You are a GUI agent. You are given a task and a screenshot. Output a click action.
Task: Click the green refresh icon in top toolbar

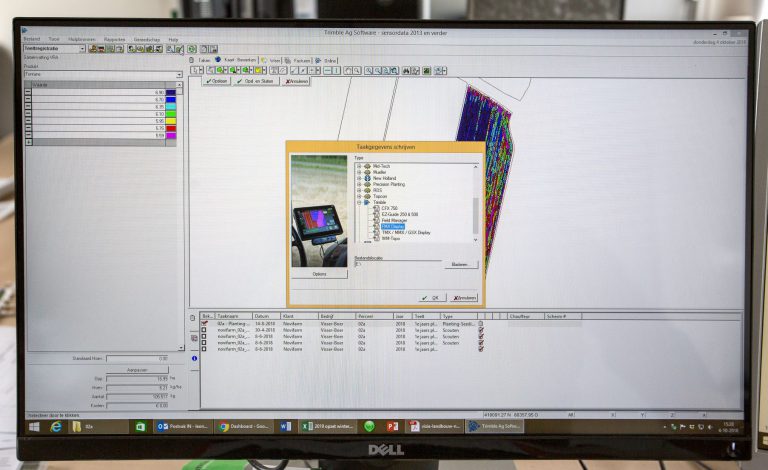(191, 48)
